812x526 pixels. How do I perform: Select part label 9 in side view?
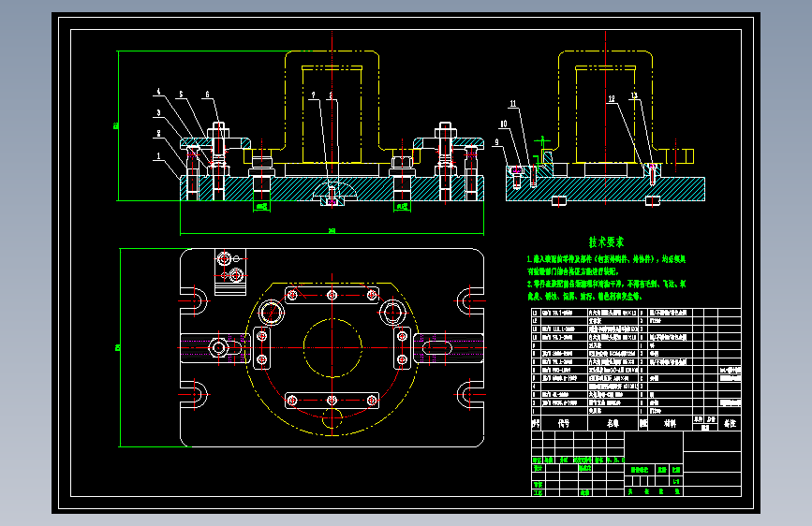point(496,142)
